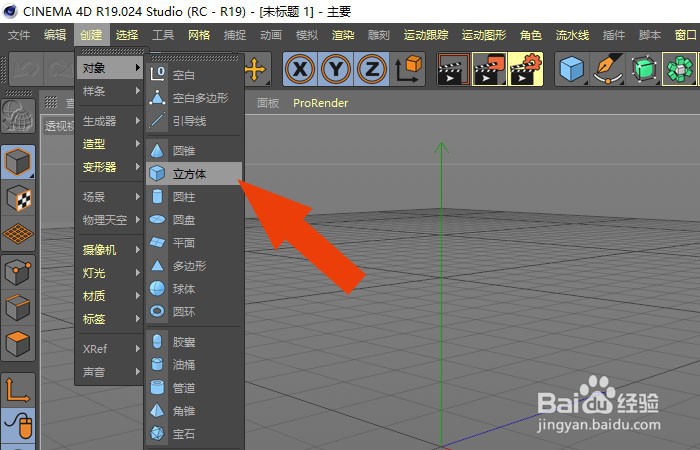The image size is (700, 450).
Task: Open the 面板 viewport menu
Action: pyautogui.click(x=268, y=103)
